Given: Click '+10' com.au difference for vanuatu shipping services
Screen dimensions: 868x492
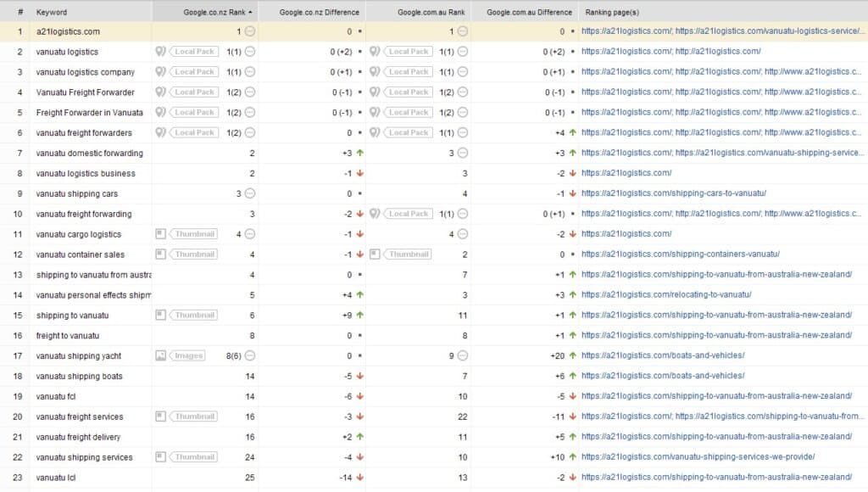Looking at the screenshot, I should click(x=558, y=457).
